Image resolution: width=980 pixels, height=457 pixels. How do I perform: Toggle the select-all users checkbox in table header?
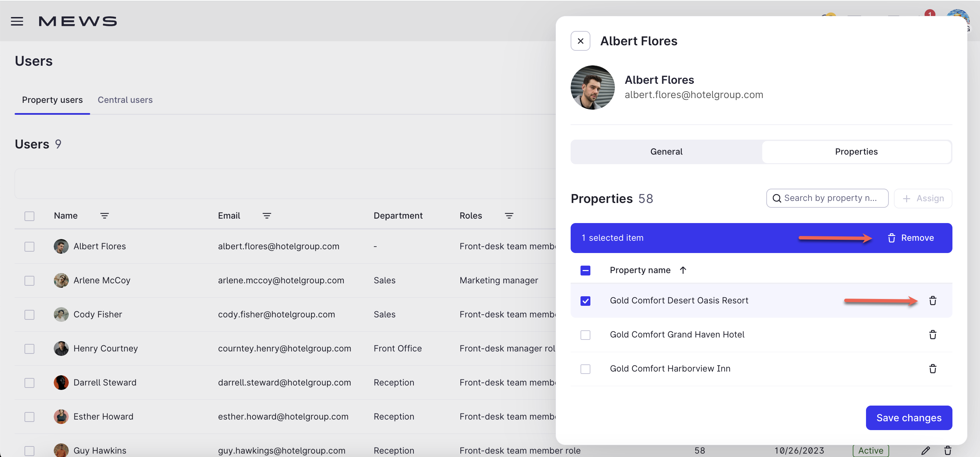click(29, 216)
